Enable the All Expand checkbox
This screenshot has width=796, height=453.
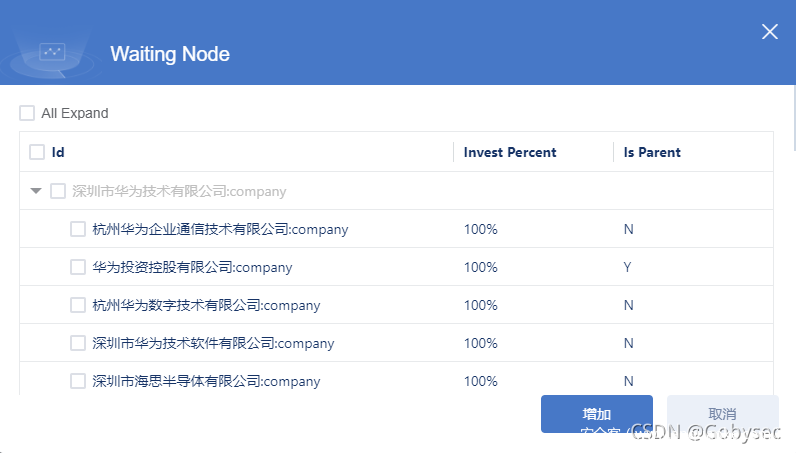[x=27, y=113]
